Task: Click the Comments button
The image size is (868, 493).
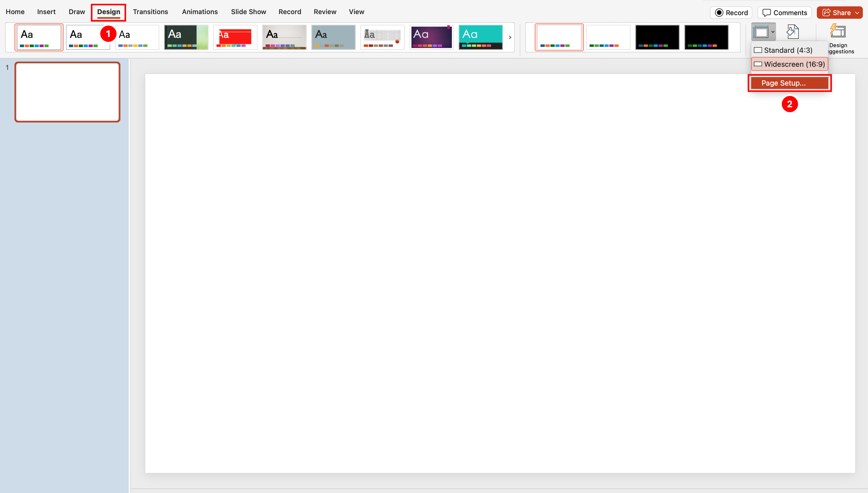Action: coord(784,12)
